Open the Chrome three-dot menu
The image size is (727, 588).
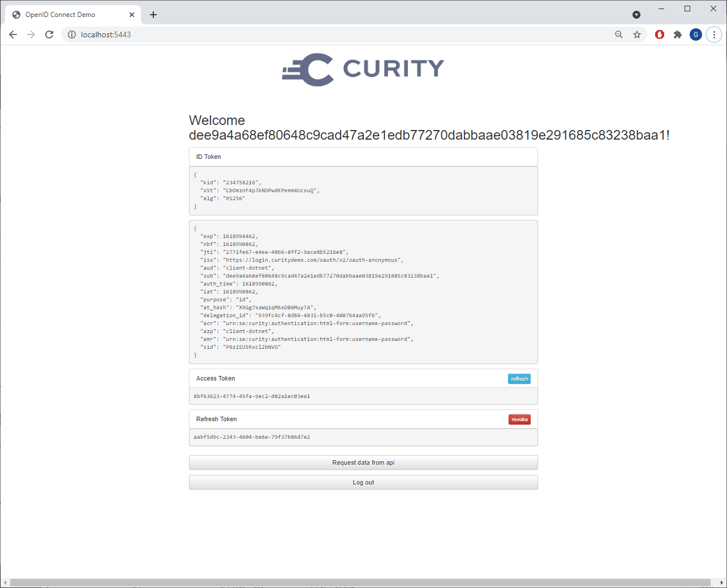(x=714, y=34)
